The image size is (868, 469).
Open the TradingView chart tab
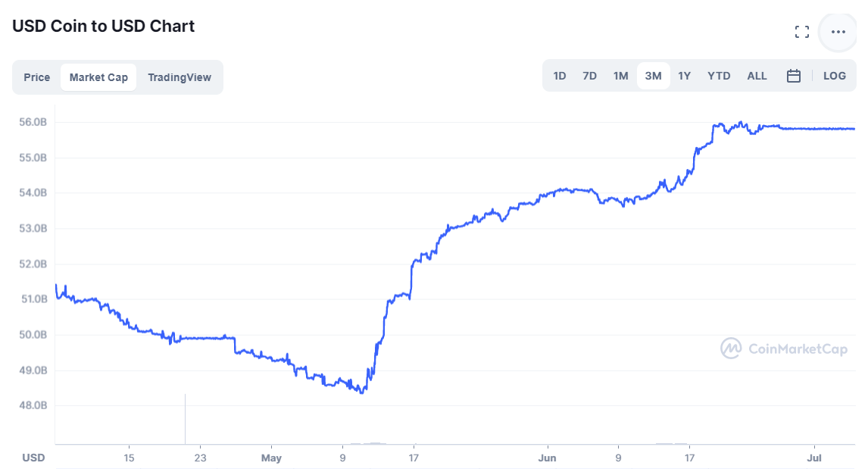[180, 77]
